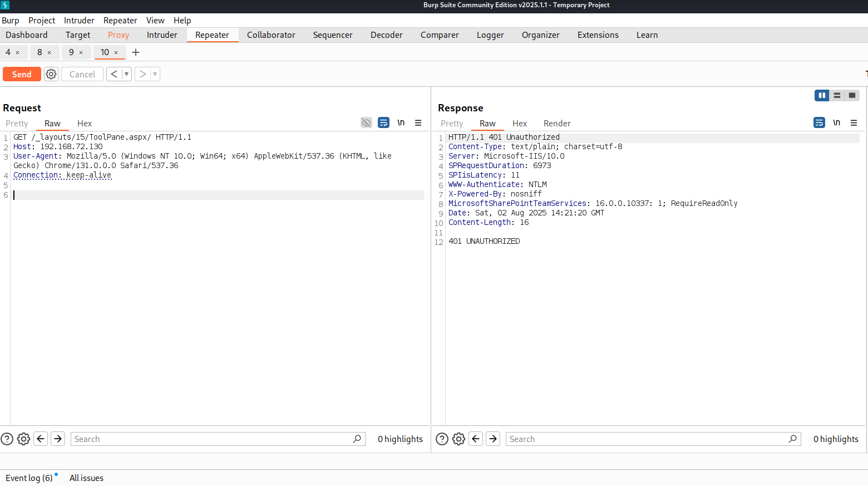Open the Help menu

tap(182, 20)
